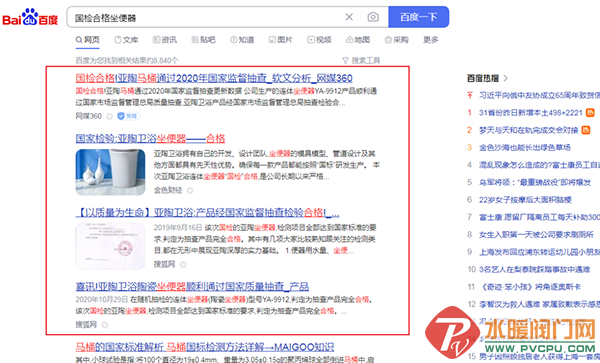Viewport: 600px width, 363px height.
Task: Open hot search 混乱现象怎么造成的?富士康员工
Action: [x=540, y=165]
